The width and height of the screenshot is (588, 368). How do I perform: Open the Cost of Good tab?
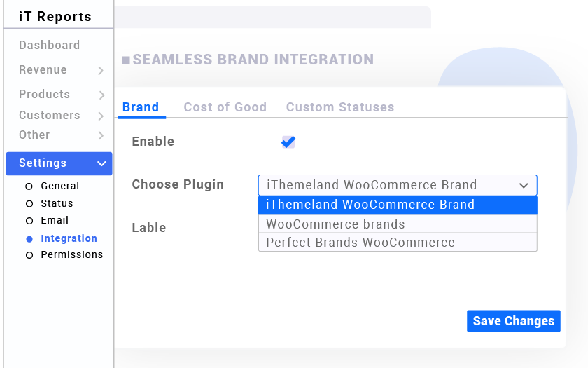[225, 107]
